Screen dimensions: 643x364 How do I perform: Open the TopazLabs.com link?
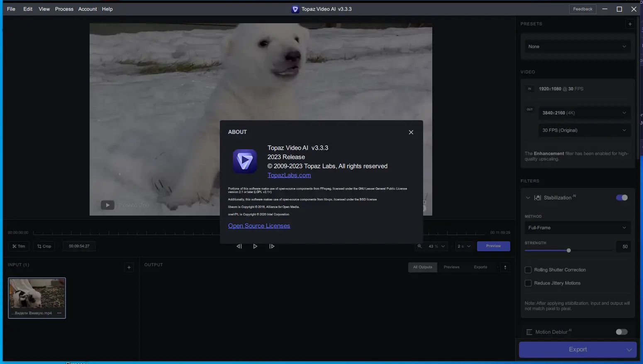coord(289,175)
